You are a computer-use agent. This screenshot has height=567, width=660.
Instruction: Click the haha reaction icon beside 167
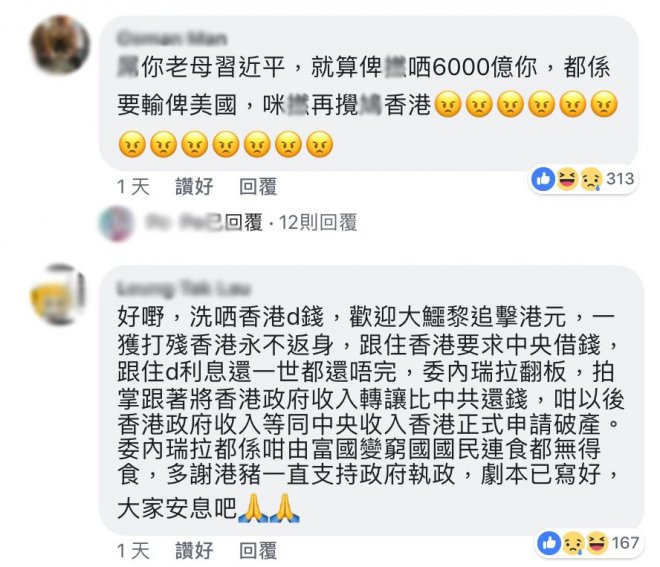tap(597, 543)
